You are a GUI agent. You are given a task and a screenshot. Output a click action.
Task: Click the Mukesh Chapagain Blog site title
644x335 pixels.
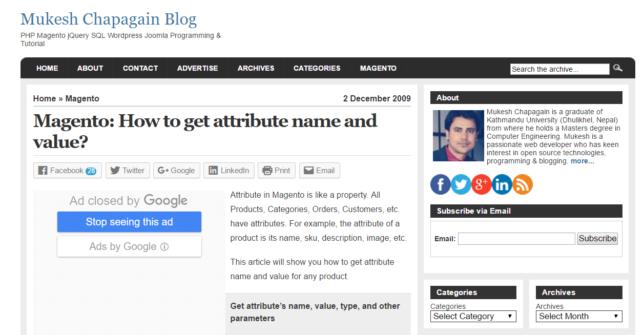click(109, 19)
